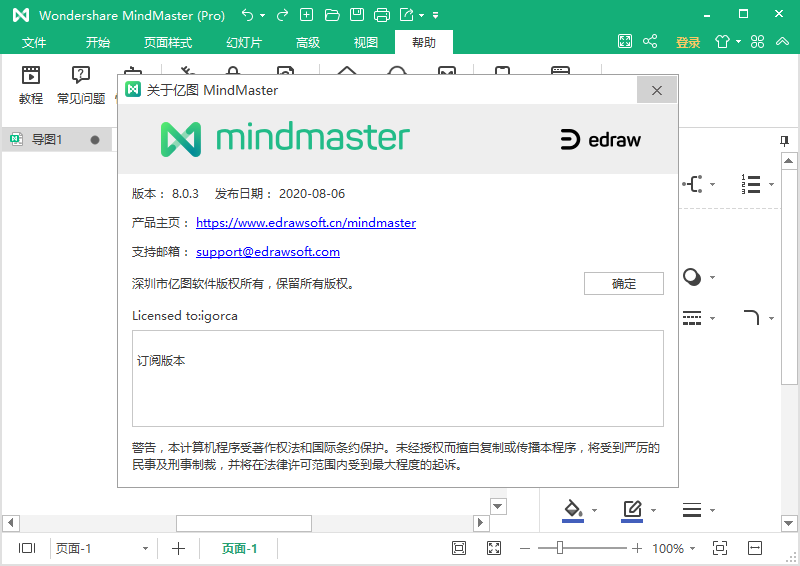
Task: Click the support@edrawsoft.com email link
Action: pos(268,252)
